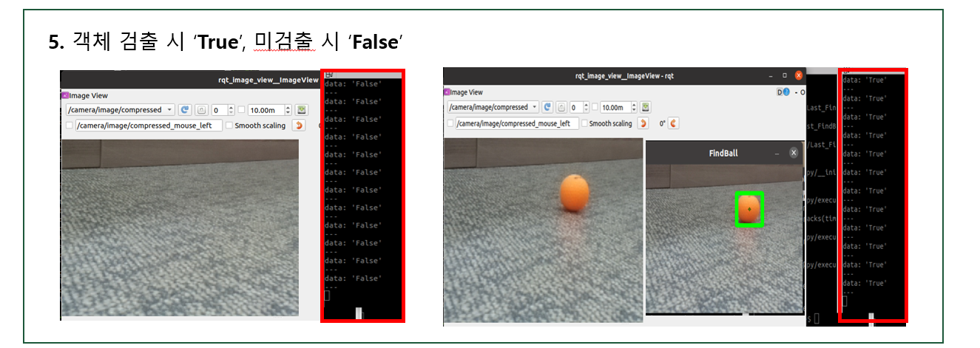
Task: Click the orange ball in the rqt camera image
Action: pyautogui.click(x=575, y=192)
